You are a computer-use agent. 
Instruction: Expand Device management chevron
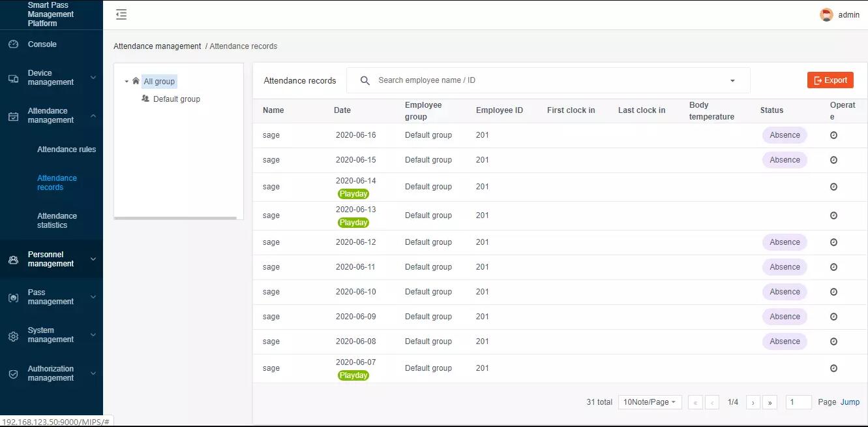click(x=93, y=78)
